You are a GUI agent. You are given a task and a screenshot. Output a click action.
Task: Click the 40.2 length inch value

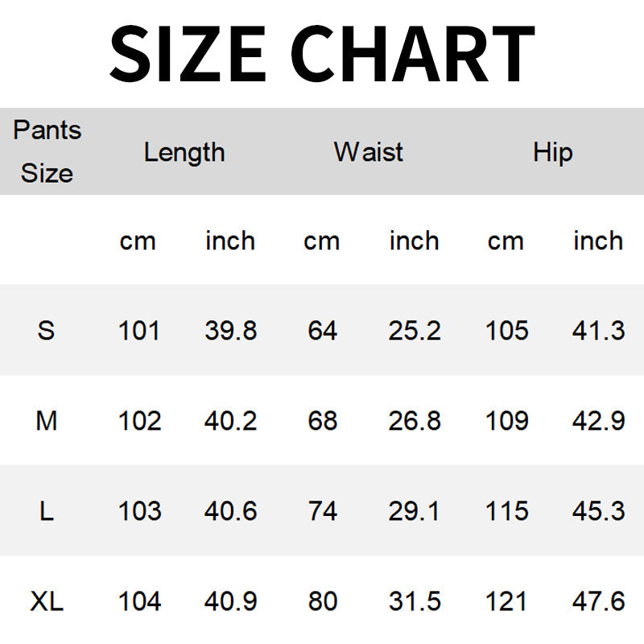coord(230,420)
